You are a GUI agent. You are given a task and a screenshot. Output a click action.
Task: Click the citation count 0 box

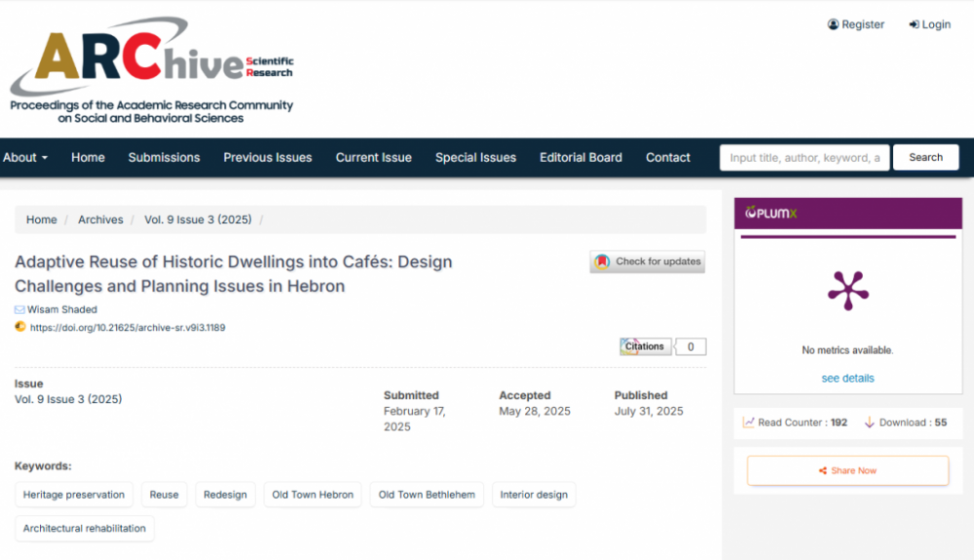click(x=691, y=347)
